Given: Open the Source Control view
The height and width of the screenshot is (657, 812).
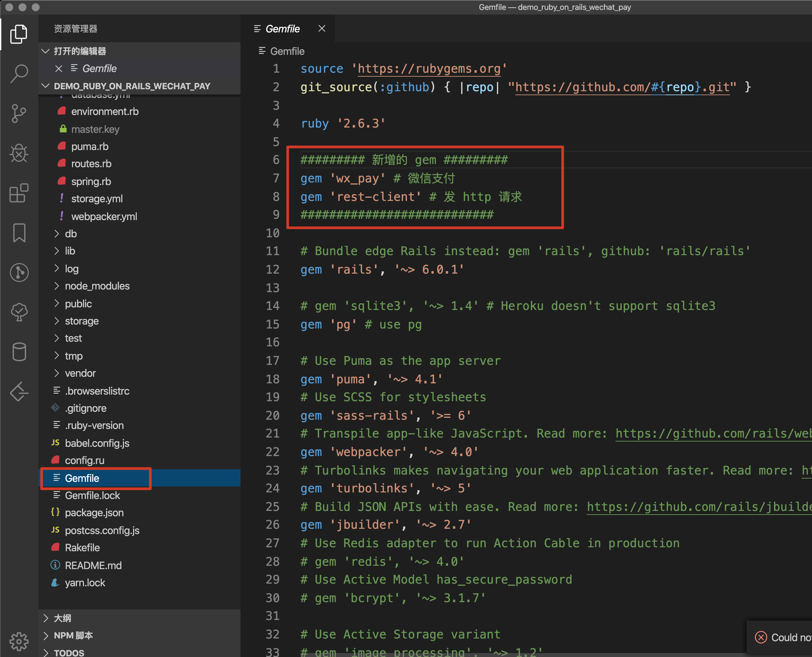Looking at the screenshot, I should point(19,113).
